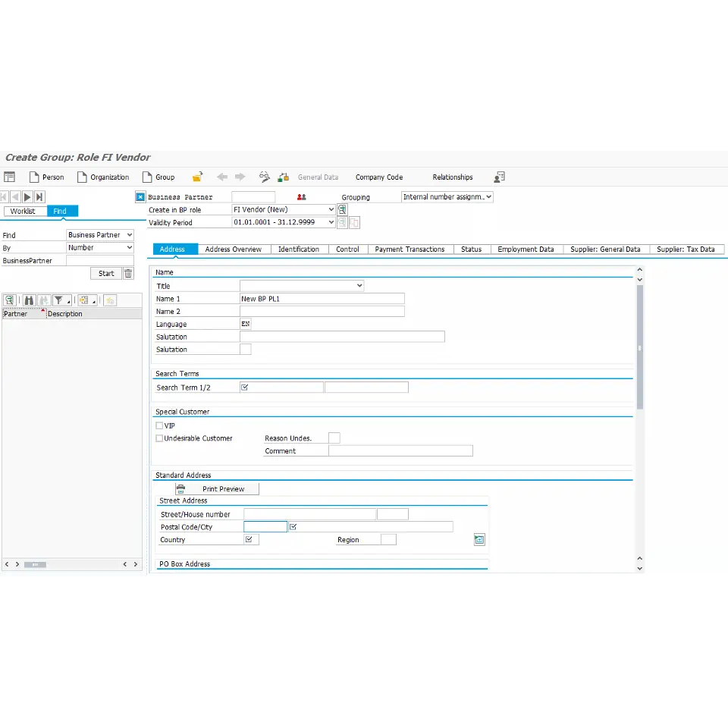Viewport: 728px width, 728px height.
Task: Select Supplier: Tax Data tab
Action: [x=686, y=249]
